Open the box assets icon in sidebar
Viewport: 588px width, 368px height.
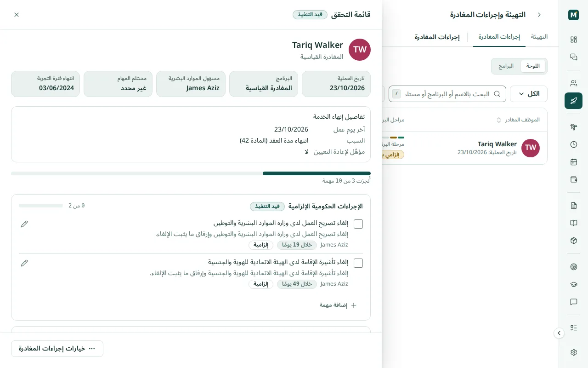(573, 241)
